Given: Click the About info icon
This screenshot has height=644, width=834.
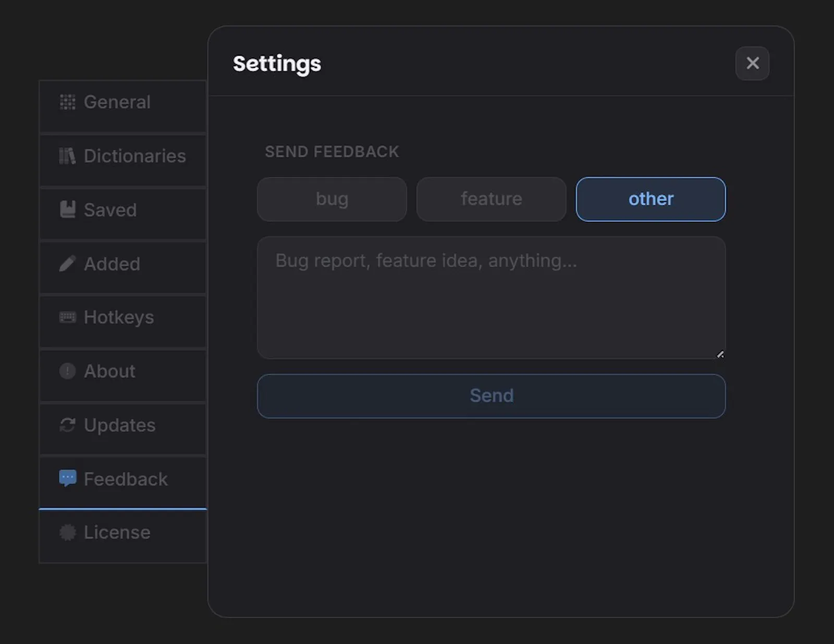Looking at the screenshot, I should point(67,371).
